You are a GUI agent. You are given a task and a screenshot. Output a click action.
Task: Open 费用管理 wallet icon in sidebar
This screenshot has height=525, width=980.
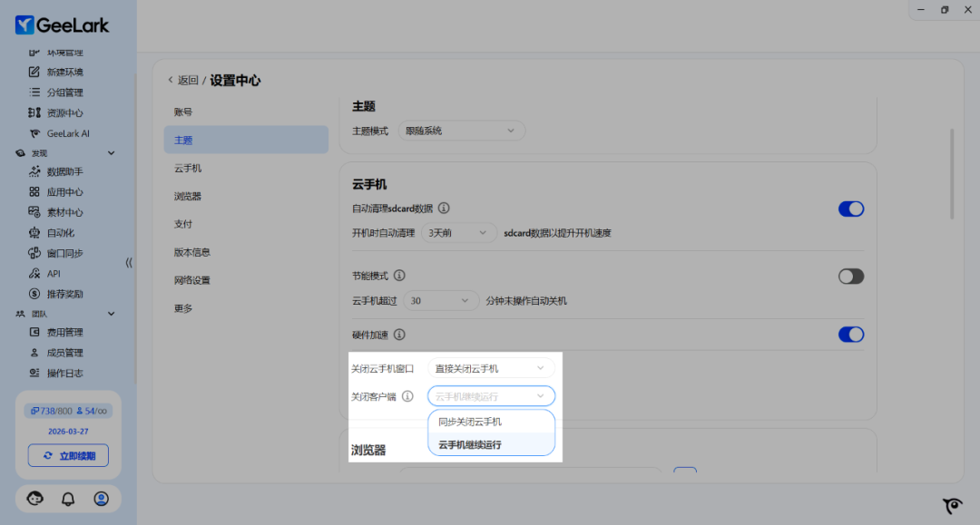point(34,332)
